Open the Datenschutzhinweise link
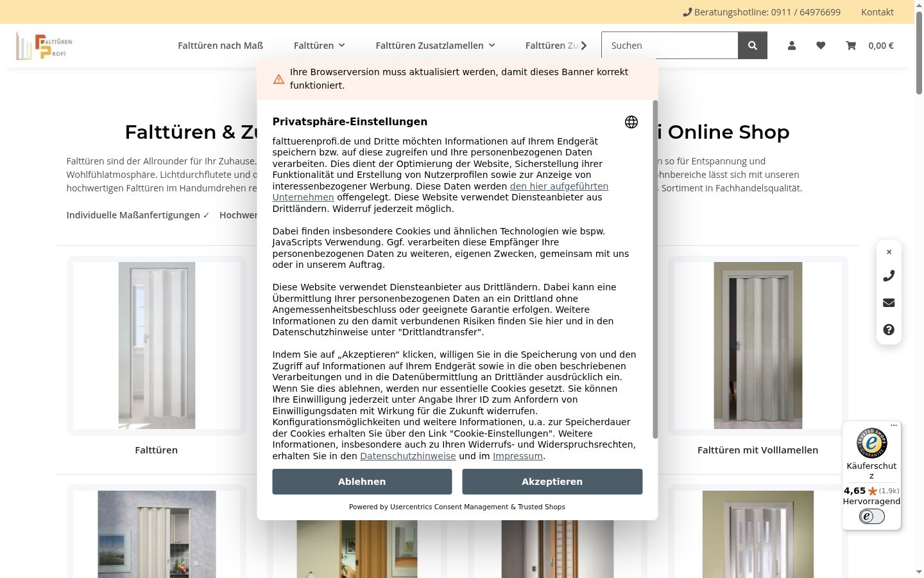The width and height of the screenshot is (924, 578). click(408, 456)
